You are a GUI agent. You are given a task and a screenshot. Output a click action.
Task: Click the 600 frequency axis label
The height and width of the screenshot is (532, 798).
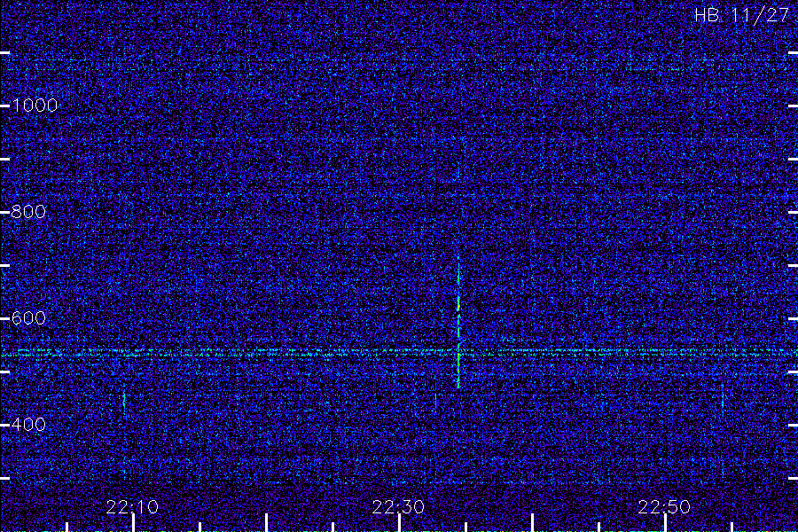pos(28,318)
